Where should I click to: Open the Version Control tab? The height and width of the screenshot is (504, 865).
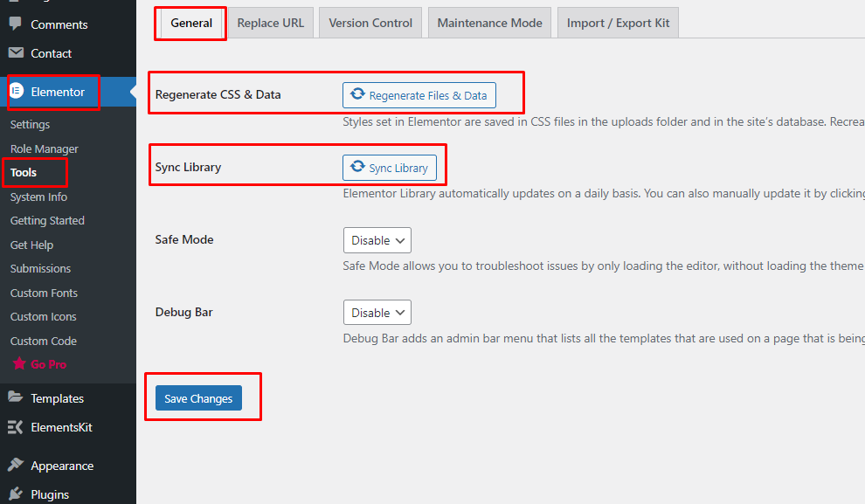coord(370,24)
